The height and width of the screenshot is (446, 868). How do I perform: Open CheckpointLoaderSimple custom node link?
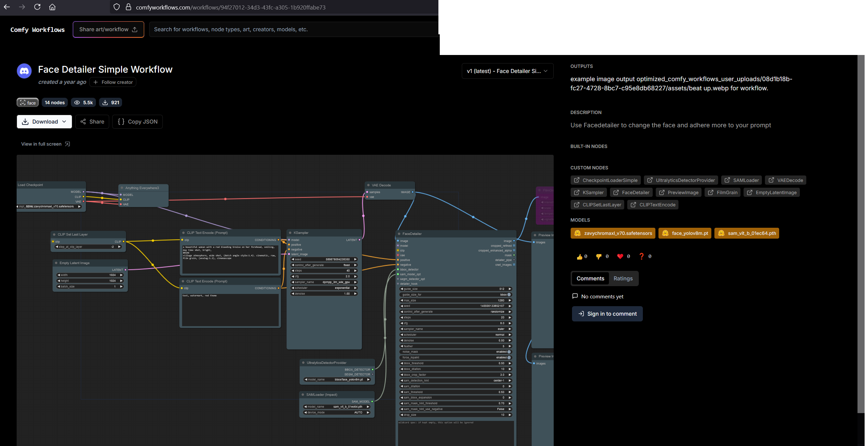606,180
